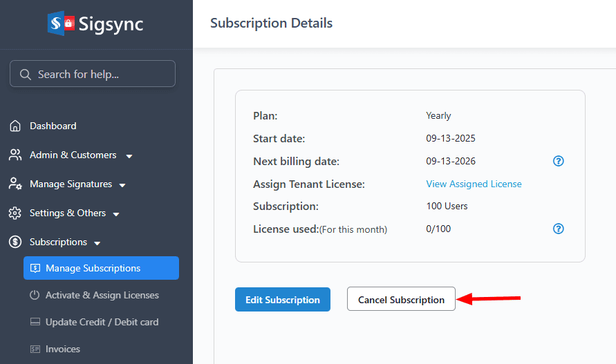Click the Admin & Customers people icon
616x364 pixels.
click(x=15, y=155)
